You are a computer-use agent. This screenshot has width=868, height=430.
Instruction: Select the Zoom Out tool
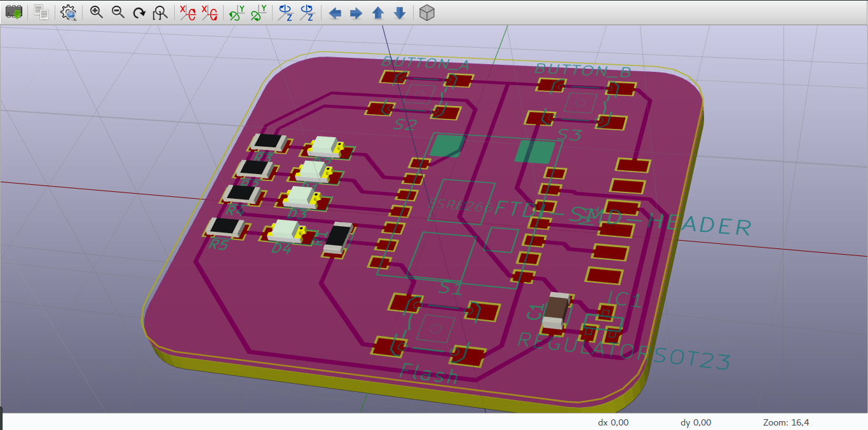[118, 12]
